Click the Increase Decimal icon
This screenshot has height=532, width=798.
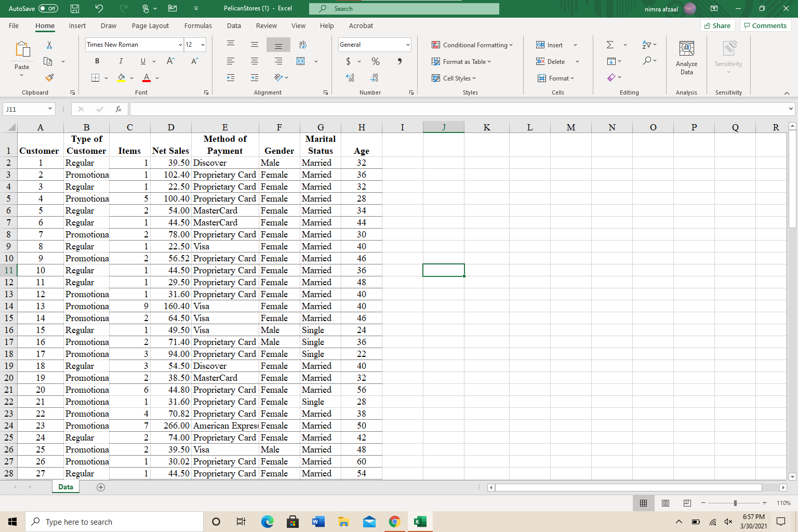[350, 78]
